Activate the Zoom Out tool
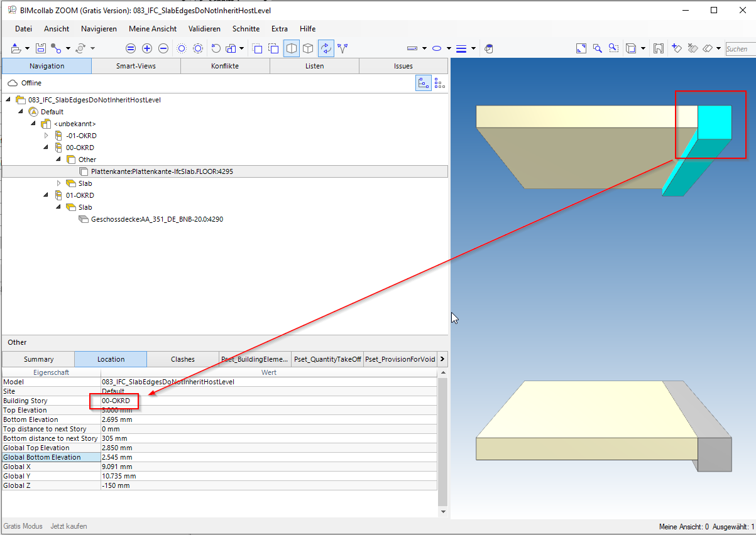This screenshot has height=535, width=756. coord(163,48)
